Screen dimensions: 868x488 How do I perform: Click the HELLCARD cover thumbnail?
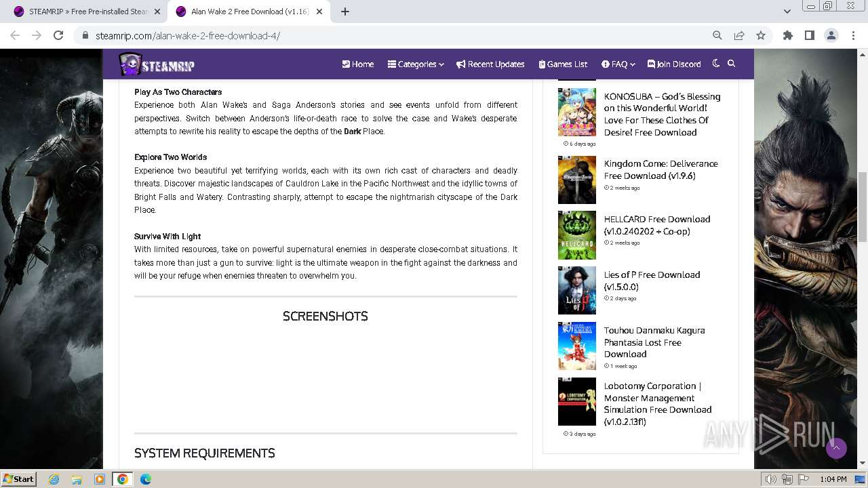[577, 235]
